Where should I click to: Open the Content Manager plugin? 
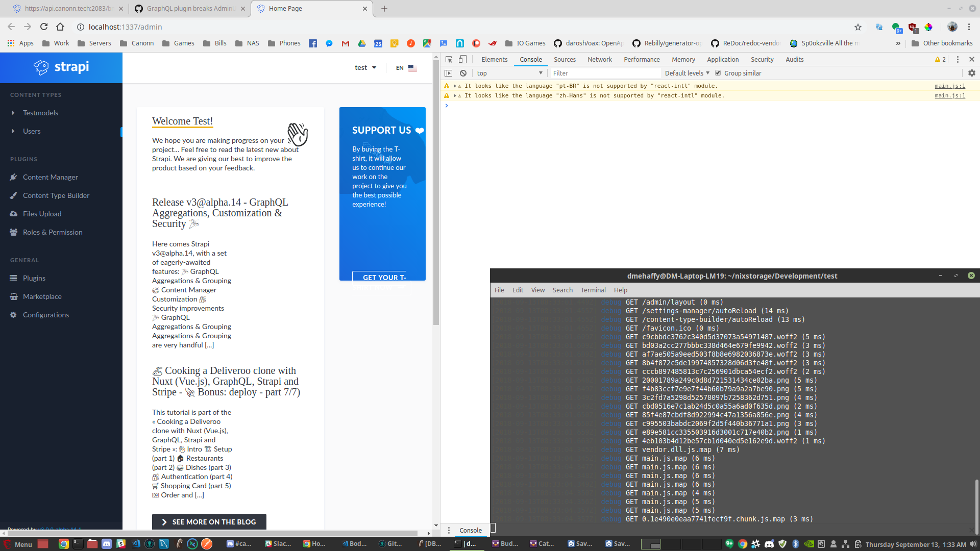(x=50, y=177)
